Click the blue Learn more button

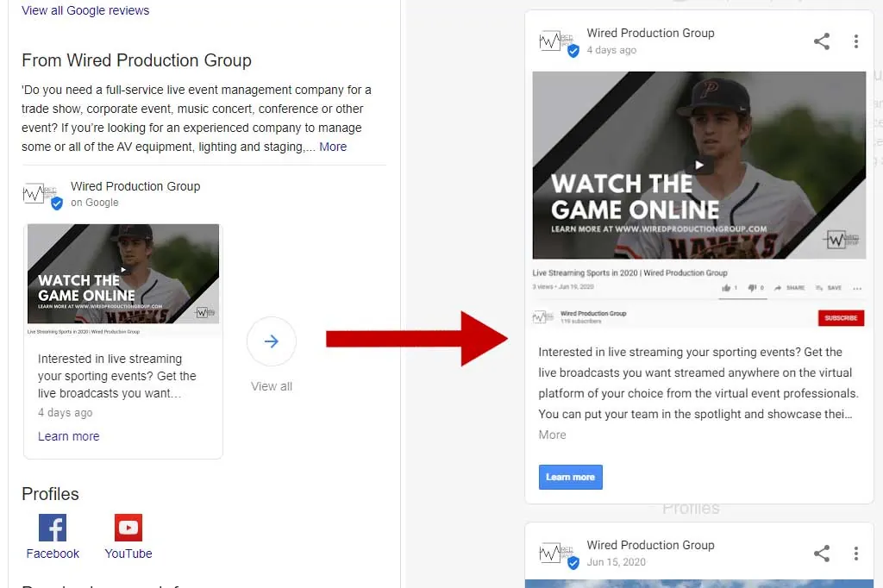pos(571,477)
